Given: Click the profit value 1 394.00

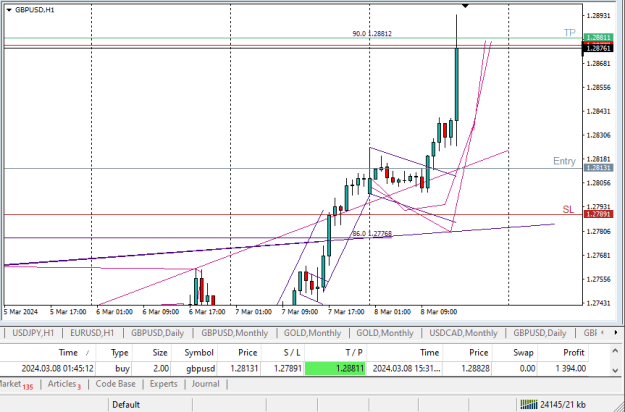Looking at the screenshot, I should click(x=571, y=369).
